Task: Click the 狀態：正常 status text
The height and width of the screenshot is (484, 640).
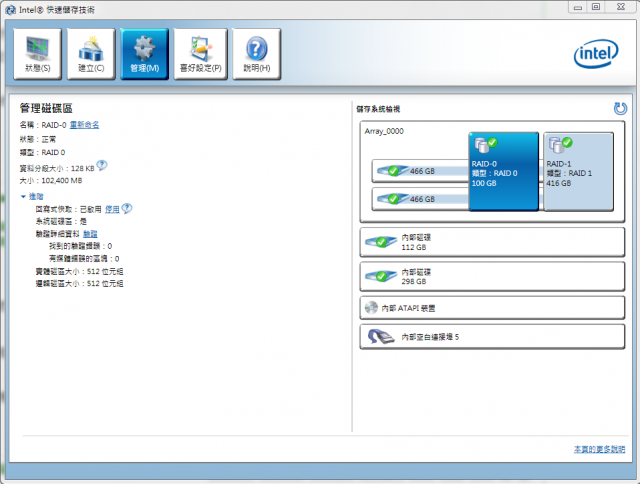Action: (x=38, y=139)
